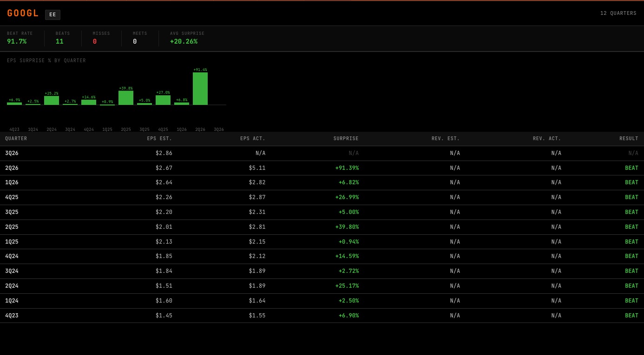Select the Beats count 11
Viewport: 644px width, 355px height.
tap(59, 41)
